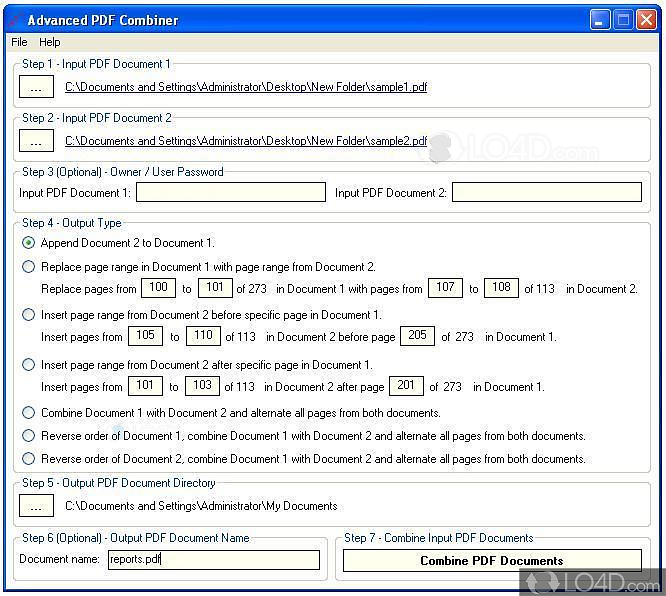Click the Document name field containing reports.pdf
The width and height of the screenshot is (666, 596).
(x=213, y=560)
